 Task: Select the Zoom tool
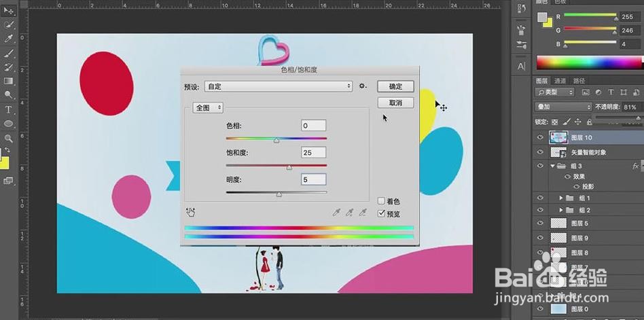click(x=8, y=138)
